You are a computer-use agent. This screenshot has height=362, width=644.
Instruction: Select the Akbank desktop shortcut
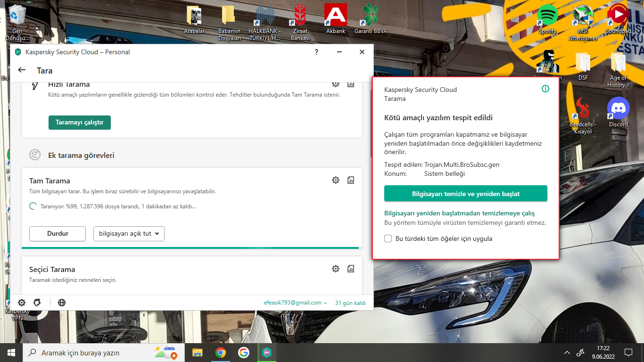pyautogui.click(x=336, y=19)
